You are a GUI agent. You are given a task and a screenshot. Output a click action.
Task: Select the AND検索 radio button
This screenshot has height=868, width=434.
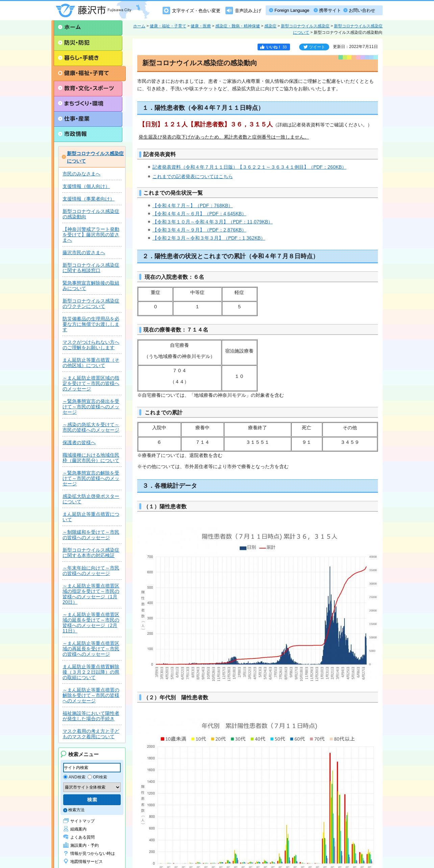point(66,777)
